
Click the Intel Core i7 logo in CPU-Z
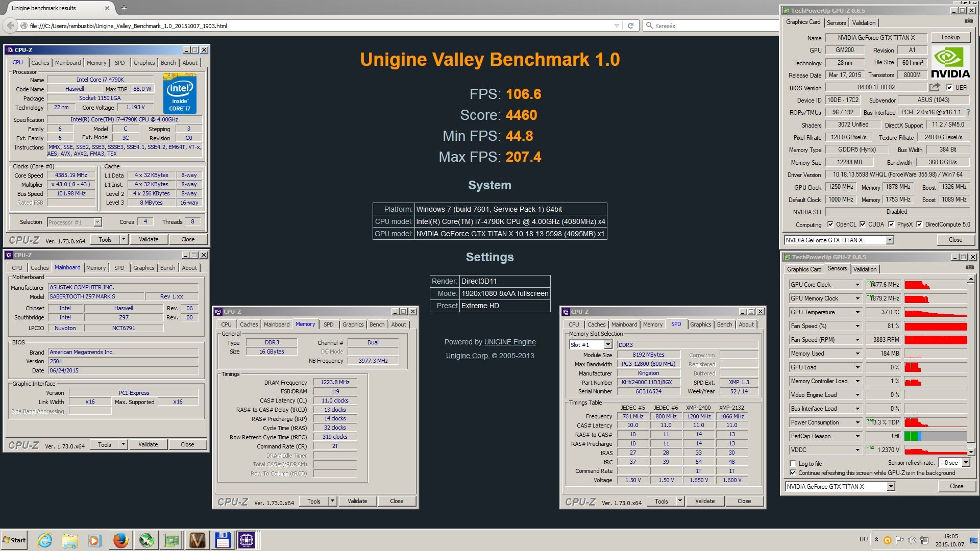pos(180,93)
